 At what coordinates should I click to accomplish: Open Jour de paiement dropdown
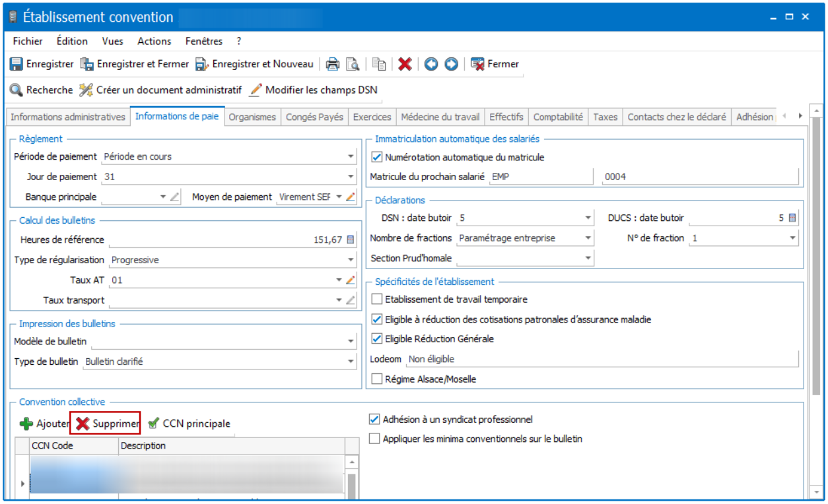(351, 177)
